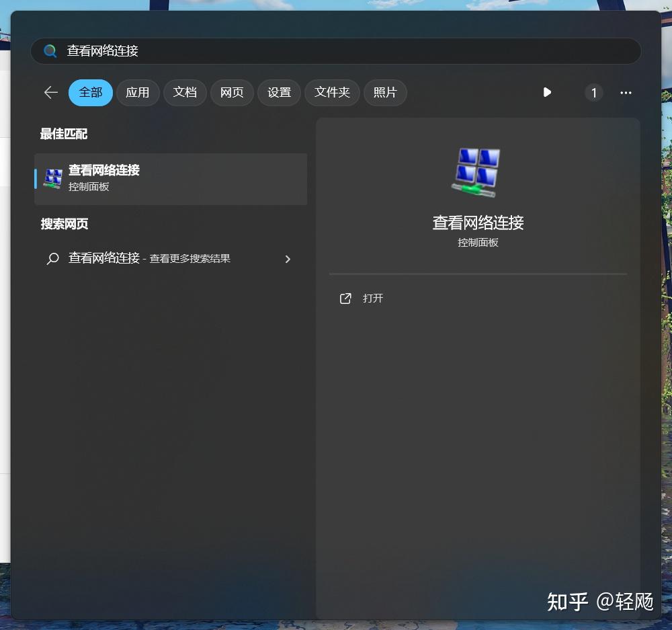Click inside the search input field
672x630 pixels.
[269, 50]
